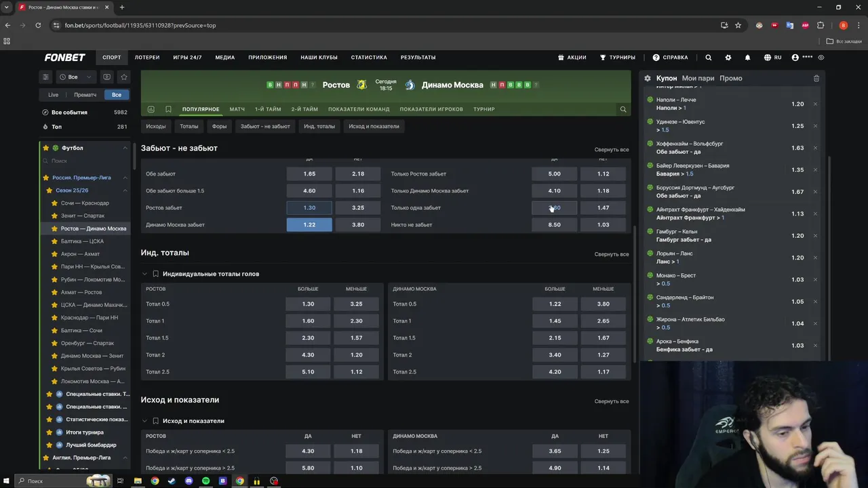Image resolution: width=868 pixels, height=488 pixels.
Task: Open the sidebar filter settings icon
Action: [x=46, y=77]
